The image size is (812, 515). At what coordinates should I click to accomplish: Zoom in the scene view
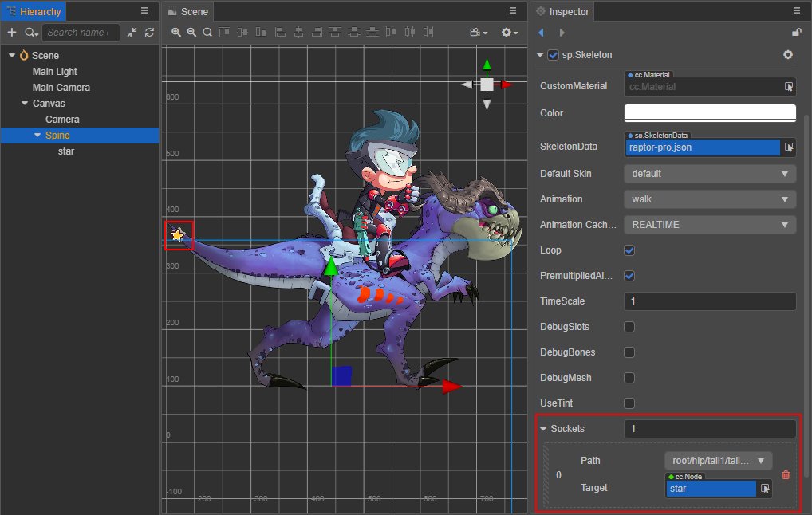point(176,32)
